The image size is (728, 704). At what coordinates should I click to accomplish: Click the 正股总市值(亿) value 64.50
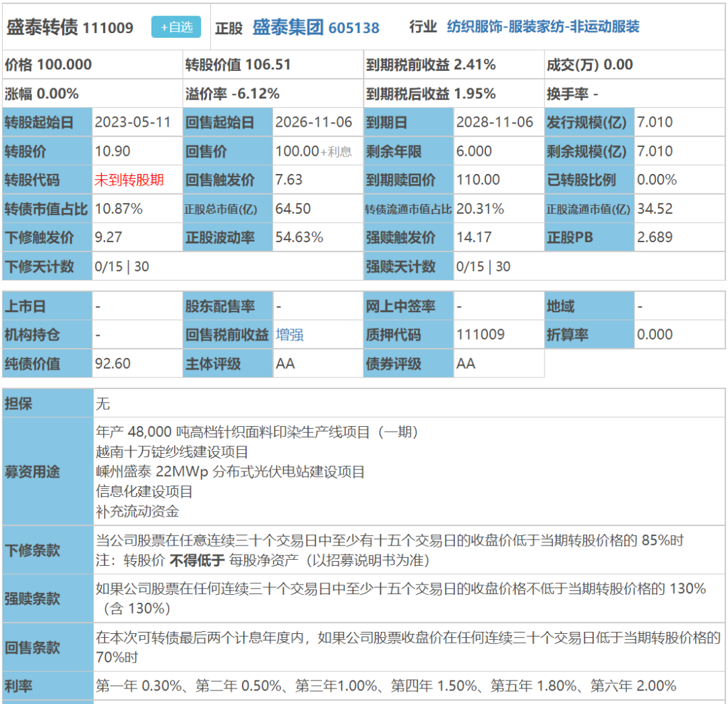point(293,209)
